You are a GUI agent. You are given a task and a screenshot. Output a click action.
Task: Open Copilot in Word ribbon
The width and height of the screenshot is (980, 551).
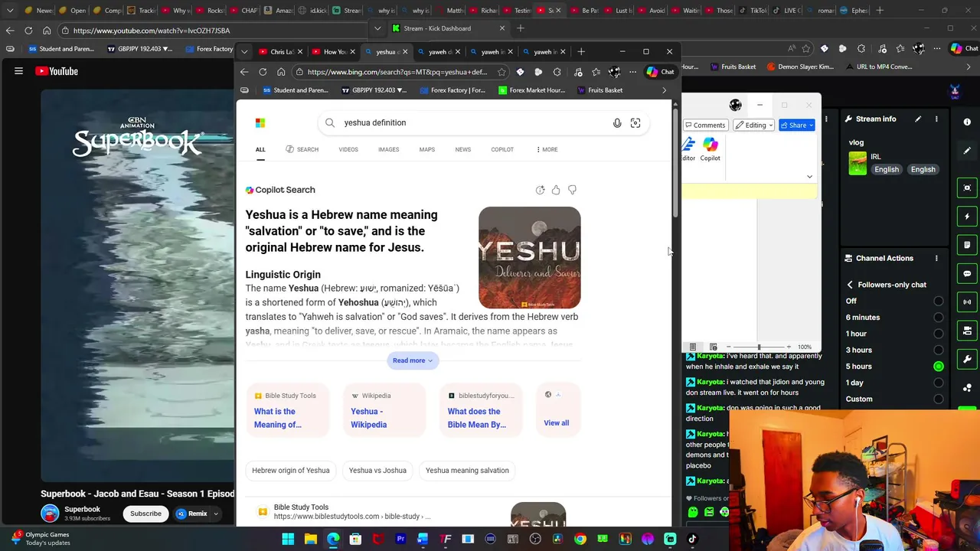tap(710, 148)
